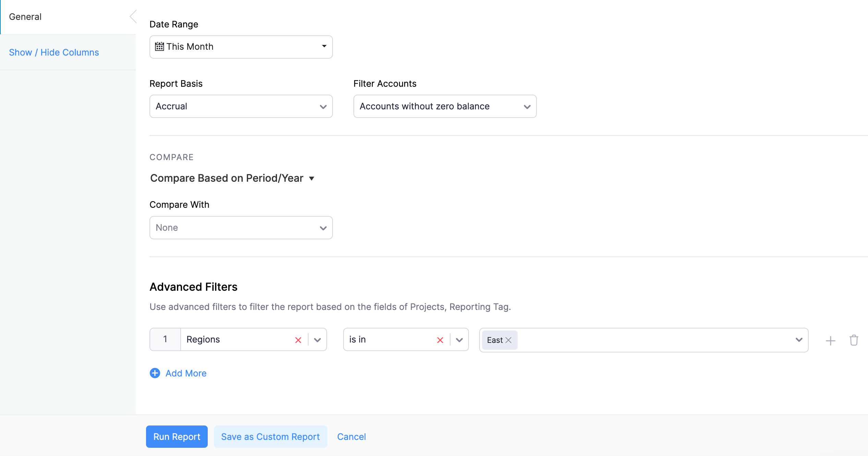This screenshot has height=456, width=868.
Task: Delete filter row with trash icon
Action: (x=854, y=340)
